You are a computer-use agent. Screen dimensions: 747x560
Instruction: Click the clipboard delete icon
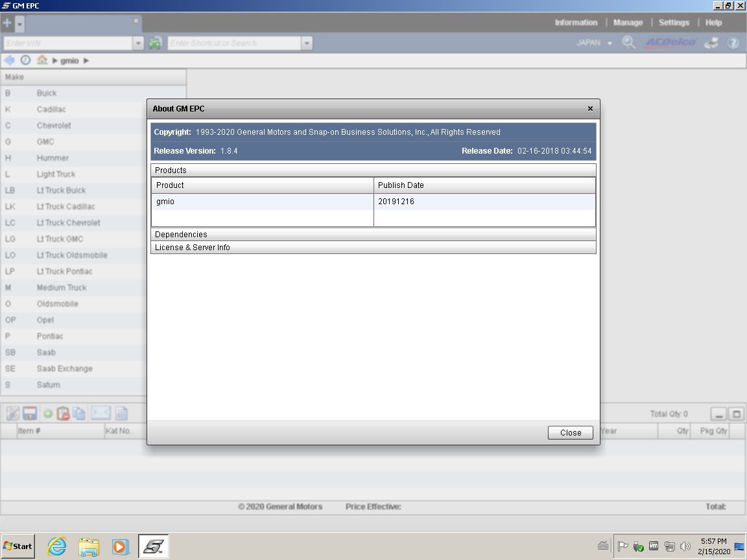tap(63, 414)
